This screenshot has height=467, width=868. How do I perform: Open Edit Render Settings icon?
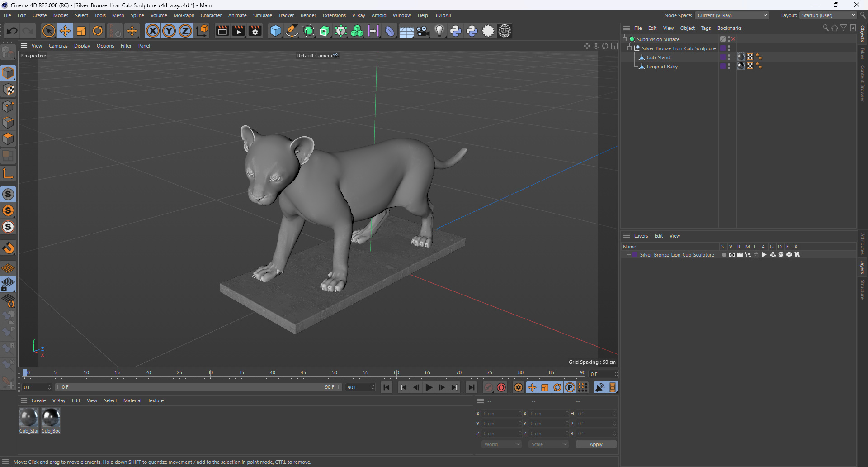[255, 31]
